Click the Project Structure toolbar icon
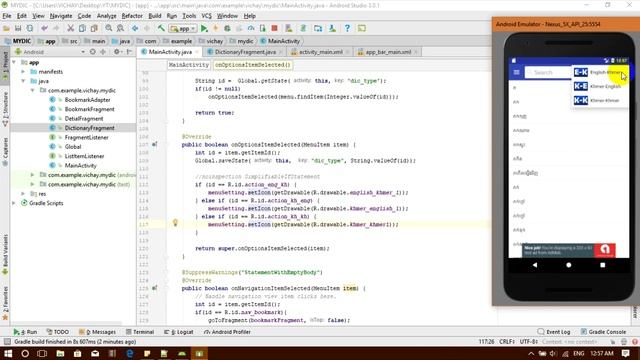640x360 pixels. (x=318, y=29)
